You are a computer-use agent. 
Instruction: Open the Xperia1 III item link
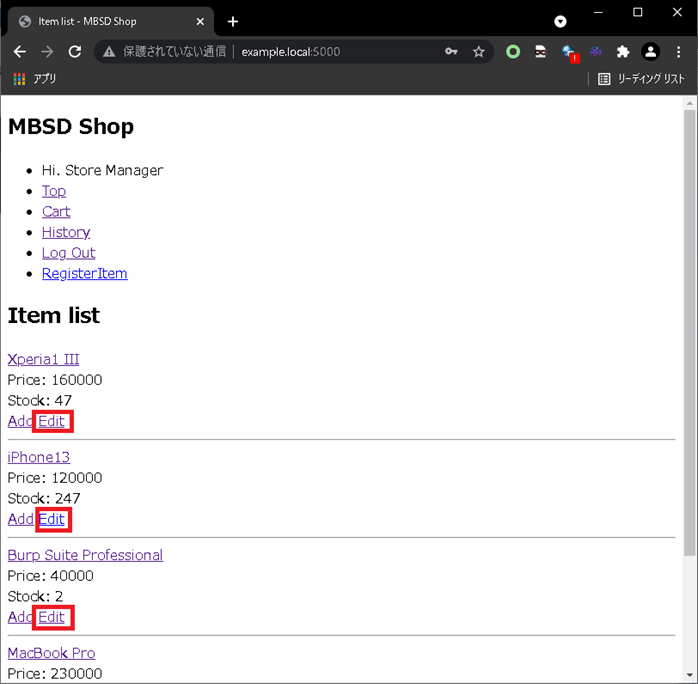pyautogui.click(x=43, y=359)
